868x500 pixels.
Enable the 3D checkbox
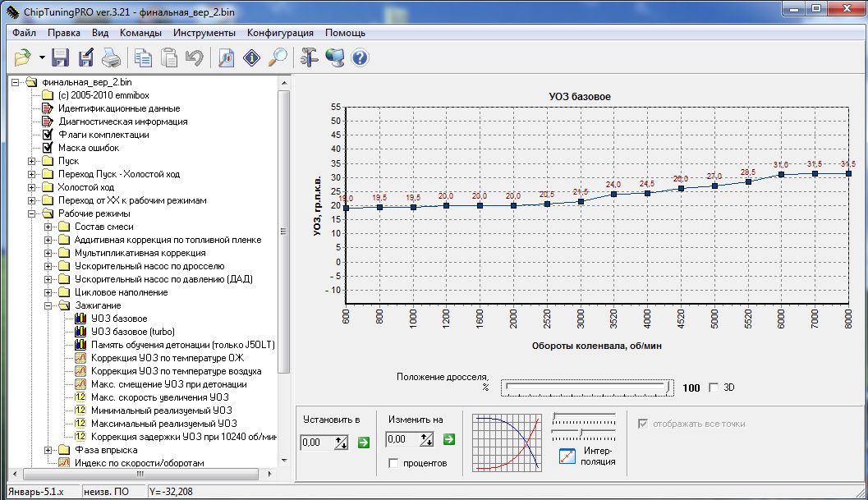pyautogui.click(x=713, y=388)
